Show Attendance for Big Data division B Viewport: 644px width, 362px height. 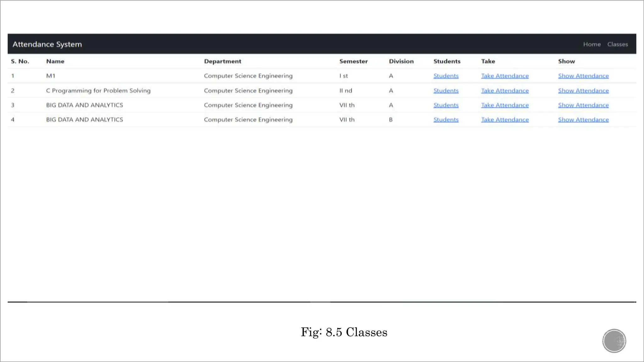(x=583, y=119)
